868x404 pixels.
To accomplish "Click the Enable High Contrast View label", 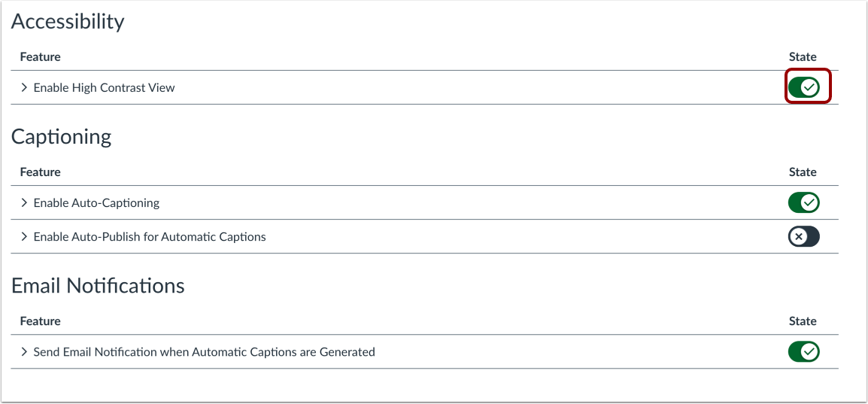I will coord(104,88).
